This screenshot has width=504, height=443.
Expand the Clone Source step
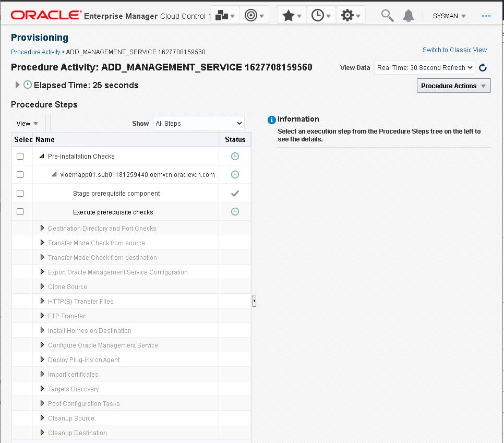point(42,286)
